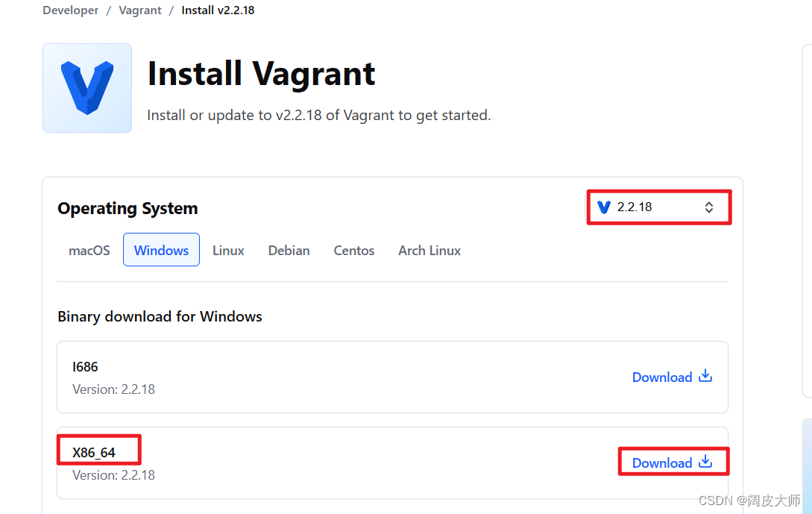Click the I686 architecture label
Viewport: 812px width, 514px height.
[x=85, y=367]
